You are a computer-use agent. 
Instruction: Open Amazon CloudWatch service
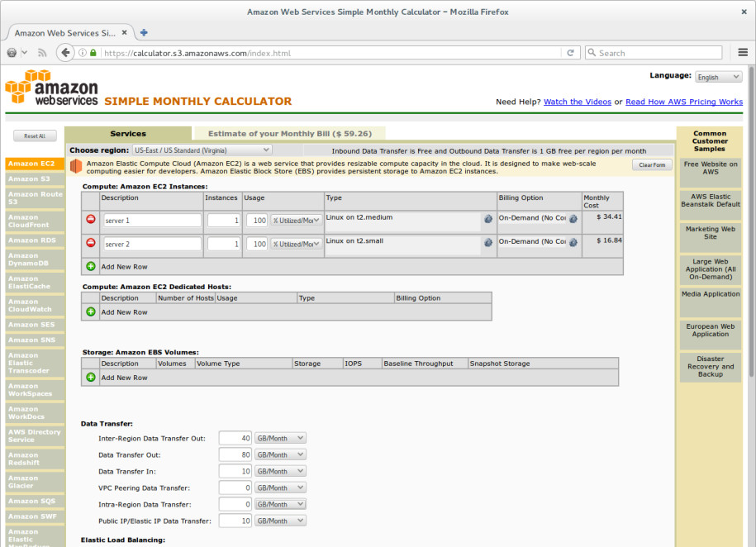[x=35, y=306]
